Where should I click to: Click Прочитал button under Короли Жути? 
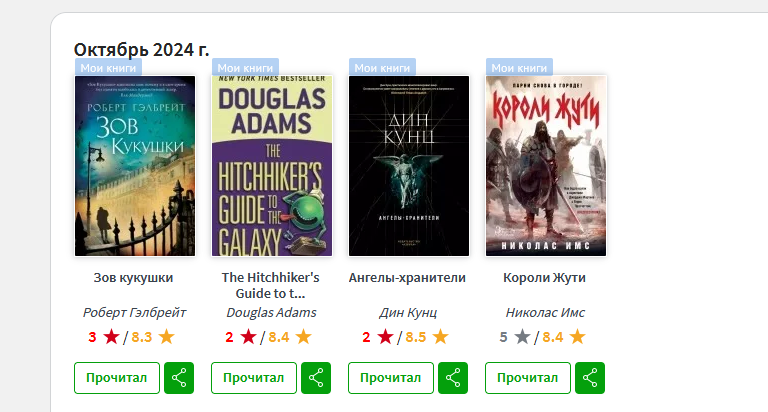tap(528, 378)
